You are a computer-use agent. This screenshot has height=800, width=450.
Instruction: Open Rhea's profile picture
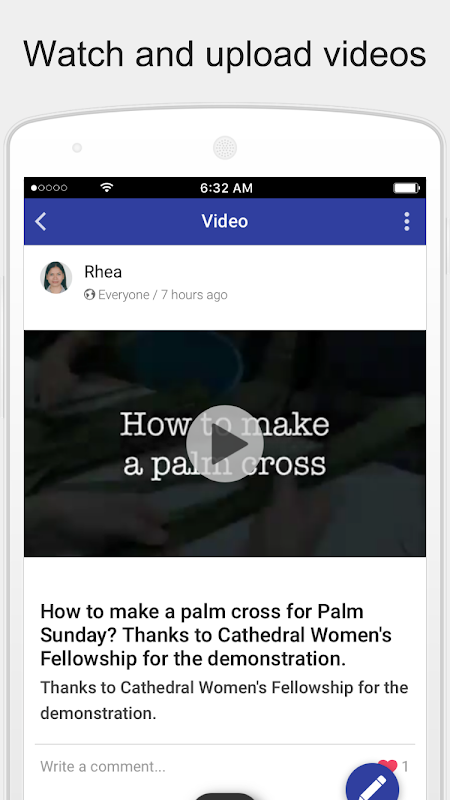56,278
